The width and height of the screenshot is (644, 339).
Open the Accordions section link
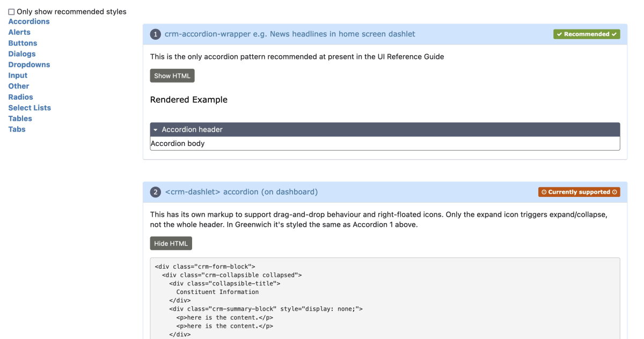29,21
